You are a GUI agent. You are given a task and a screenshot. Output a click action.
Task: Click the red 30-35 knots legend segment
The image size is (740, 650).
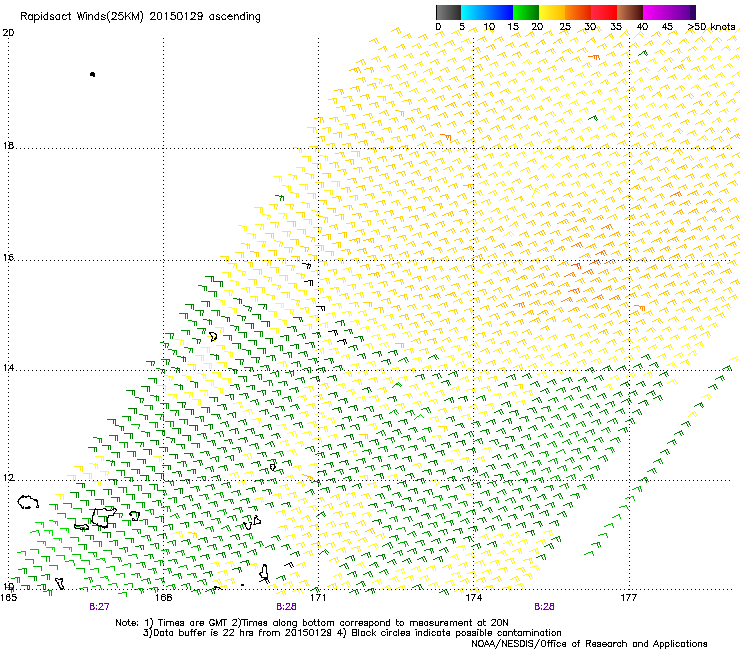click(x=604, y=12)
